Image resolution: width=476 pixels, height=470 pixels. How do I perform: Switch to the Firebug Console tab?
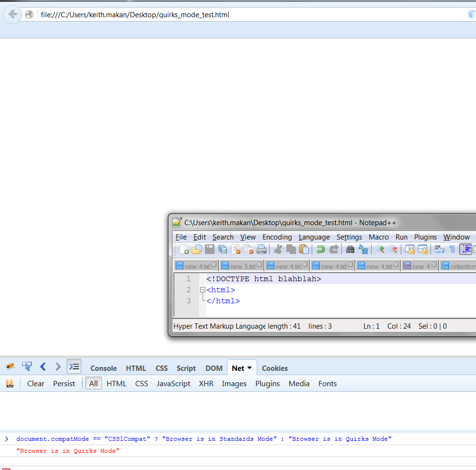pos(103,368)
